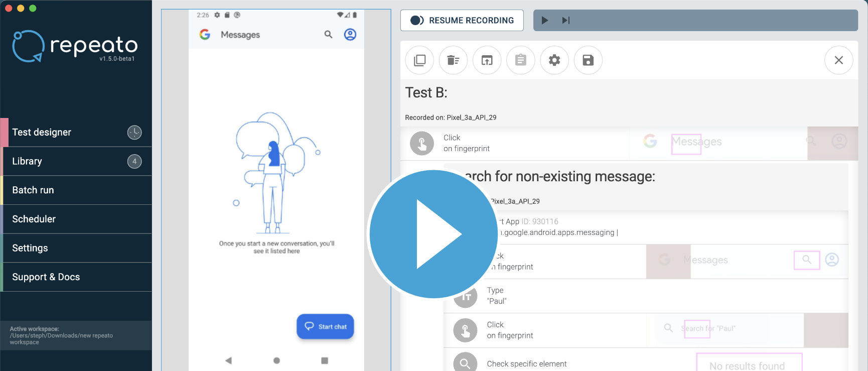The width and height of the screenshot is (868, 371).
Task: Click the delete steps trash icon
Action: coord(453,60)
